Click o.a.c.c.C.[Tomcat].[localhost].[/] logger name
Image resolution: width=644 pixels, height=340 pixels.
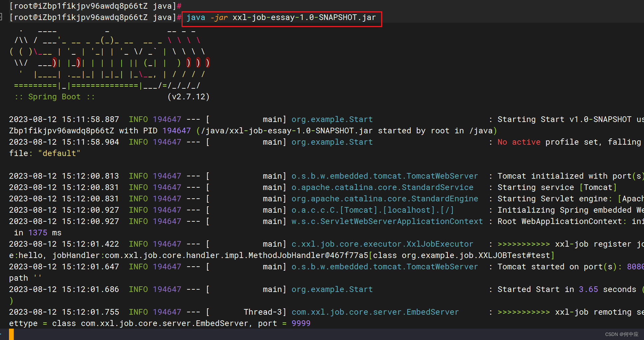coord(373,210)
